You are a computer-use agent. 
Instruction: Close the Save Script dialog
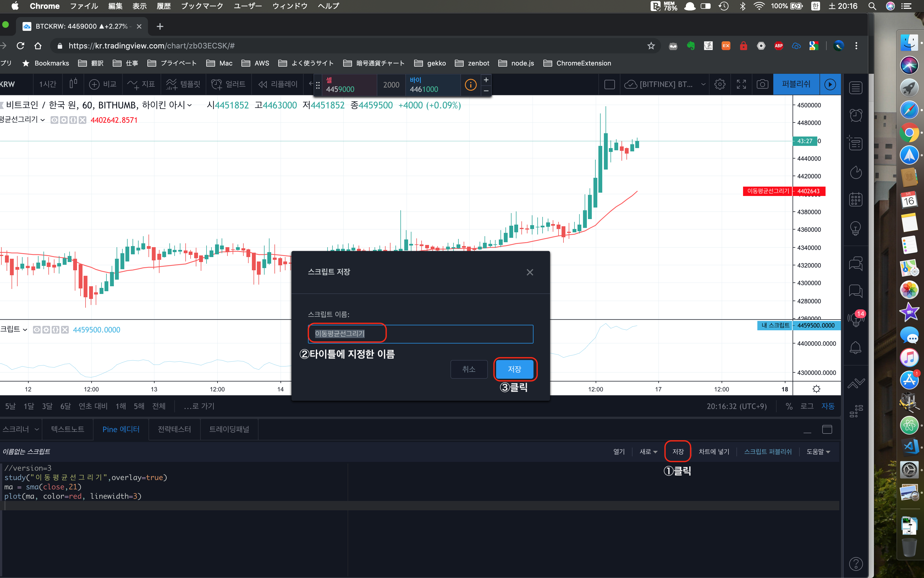coord(530,272)
